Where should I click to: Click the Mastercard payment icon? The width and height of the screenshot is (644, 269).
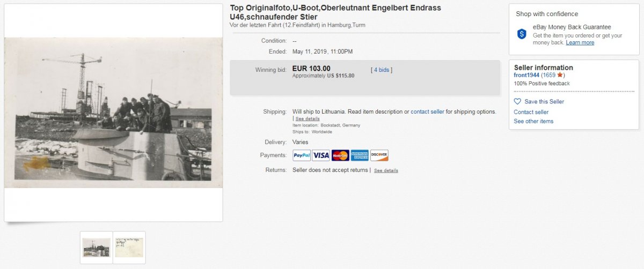point(340,155)
